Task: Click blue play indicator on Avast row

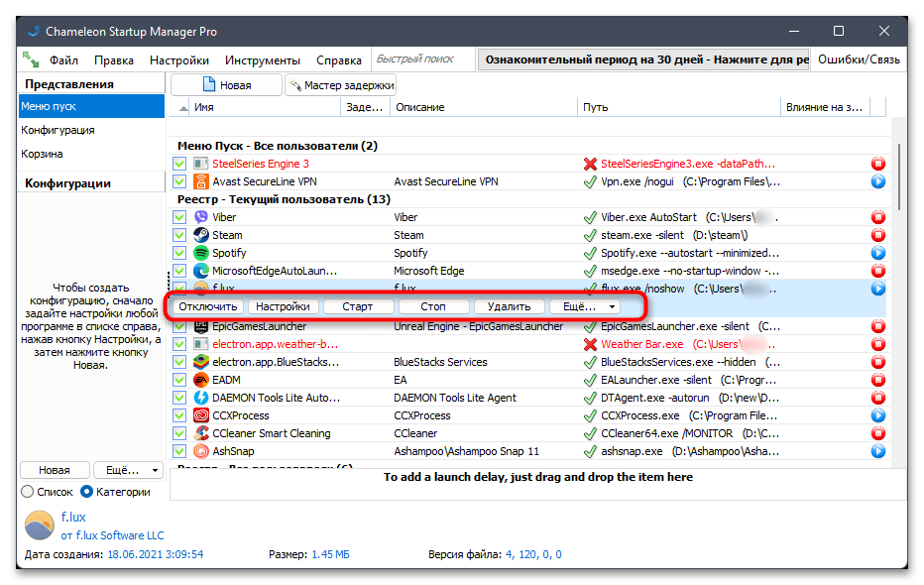Action: (x=878, y=181)
